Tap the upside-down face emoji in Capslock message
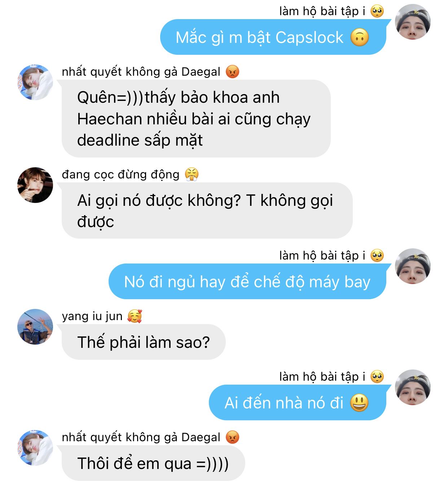448x487 pixels. [360, 37]
